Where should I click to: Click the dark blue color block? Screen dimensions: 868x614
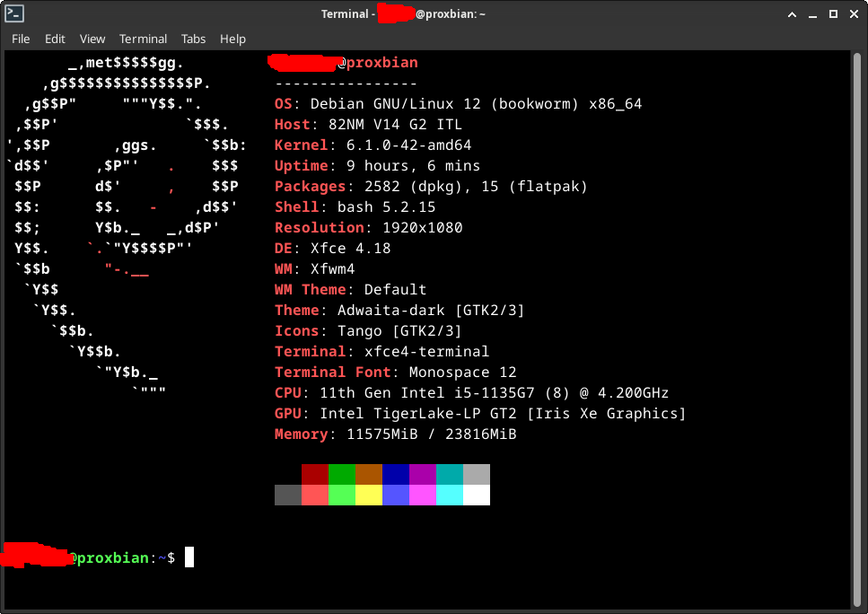(x=396, y=475)
